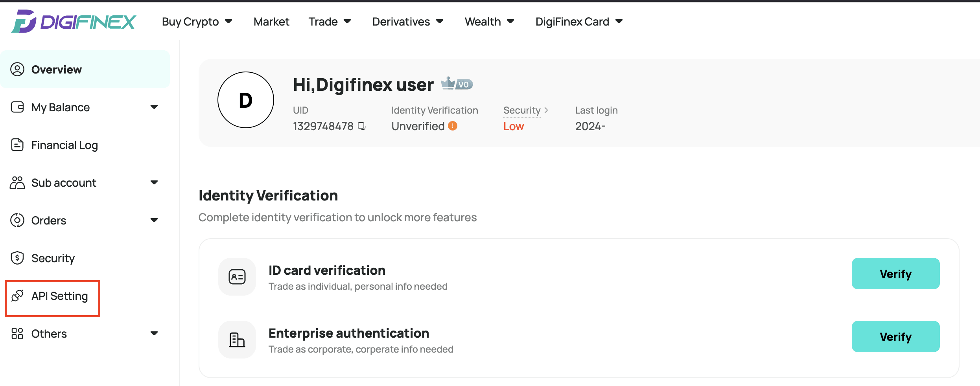The width and height of the screenshot is (980, 386).
Task: Click the DigiFinex Card menu label
Action: 572,22
